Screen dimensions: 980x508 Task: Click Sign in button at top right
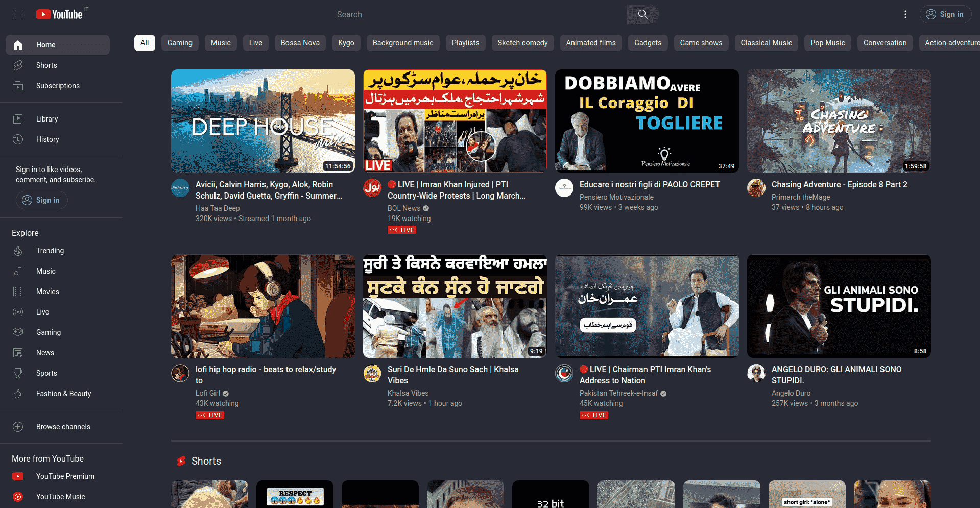coord(945,14)
